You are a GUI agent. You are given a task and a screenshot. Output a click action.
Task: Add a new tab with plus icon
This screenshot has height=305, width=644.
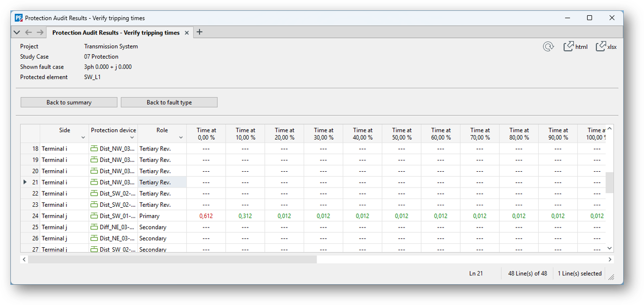pyautogui.click(x=200, y=33)
